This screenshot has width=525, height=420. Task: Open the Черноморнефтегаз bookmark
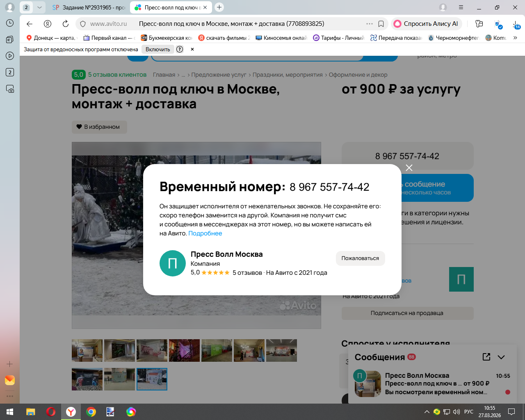454,38
